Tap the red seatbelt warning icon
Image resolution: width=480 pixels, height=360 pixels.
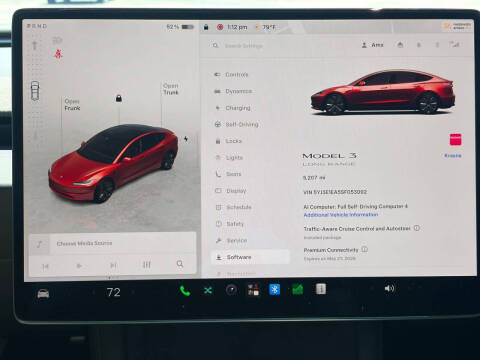(x=58, y=54)
